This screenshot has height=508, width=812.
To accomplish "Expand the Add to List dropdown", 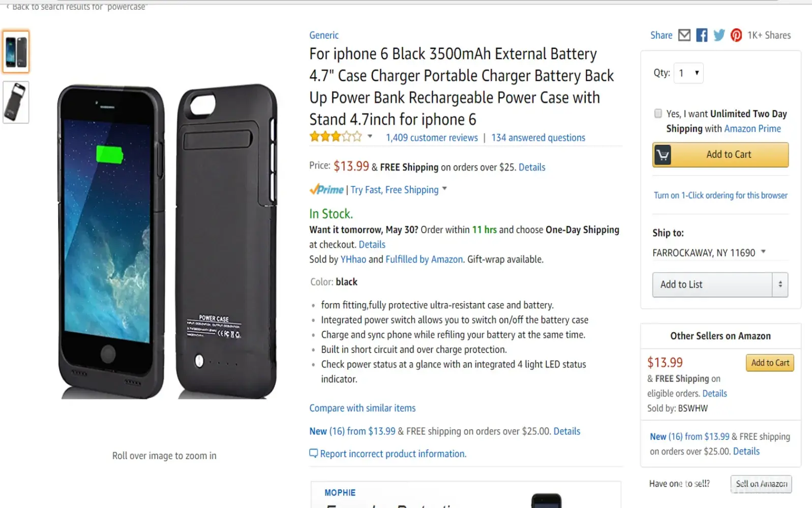I will coord(780,284).
